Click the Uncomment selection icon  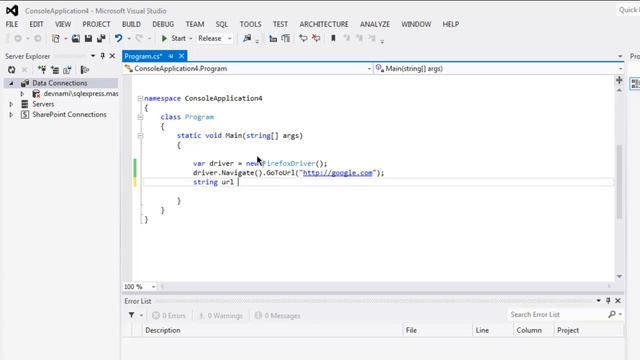click(316, 38)
